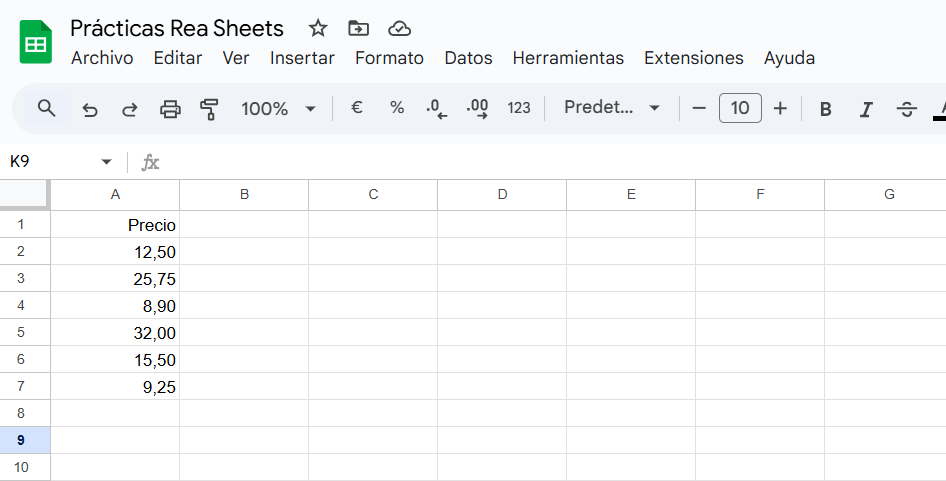The image size is (946, 481).
Task: Toggle strikethrough formatting
Action: 907,109
